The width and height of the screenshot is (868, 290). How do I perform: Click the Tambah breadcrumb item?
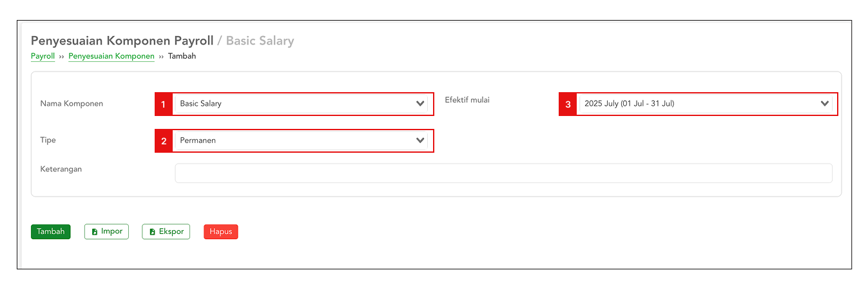182,57
